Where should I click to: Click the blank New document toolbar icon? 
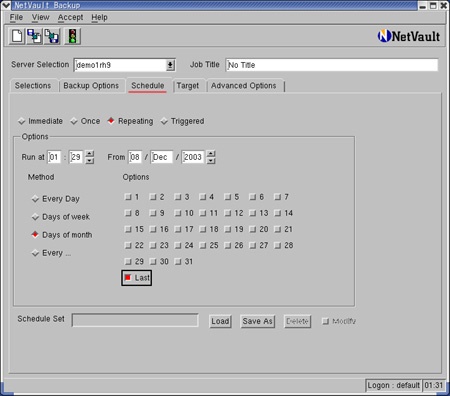[x=17, y=36]
